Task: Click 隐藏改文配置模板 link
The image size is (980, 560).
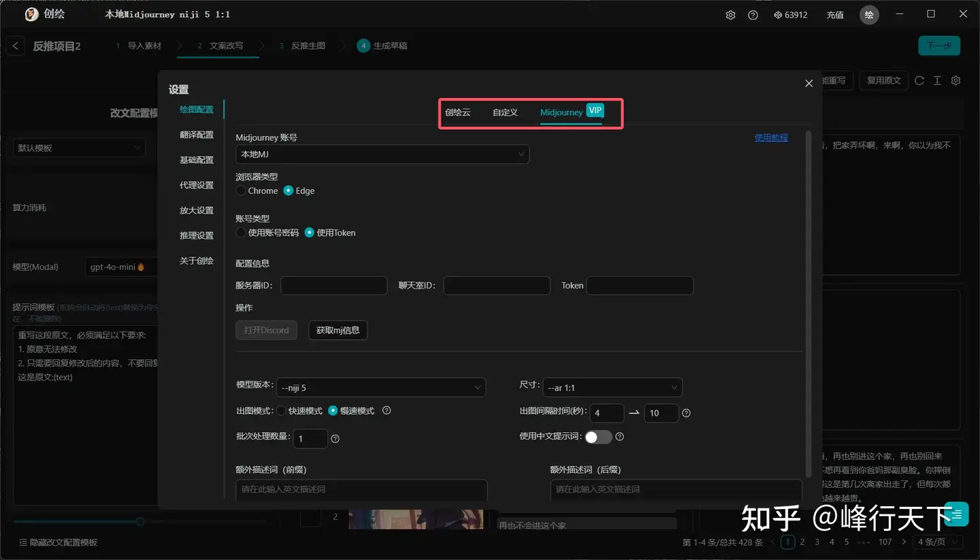Action: (x=59, y=542)
